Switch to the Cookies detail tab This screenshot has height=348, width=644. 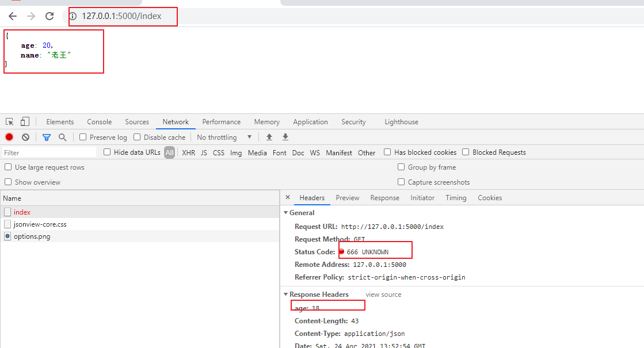click(490, 198)
